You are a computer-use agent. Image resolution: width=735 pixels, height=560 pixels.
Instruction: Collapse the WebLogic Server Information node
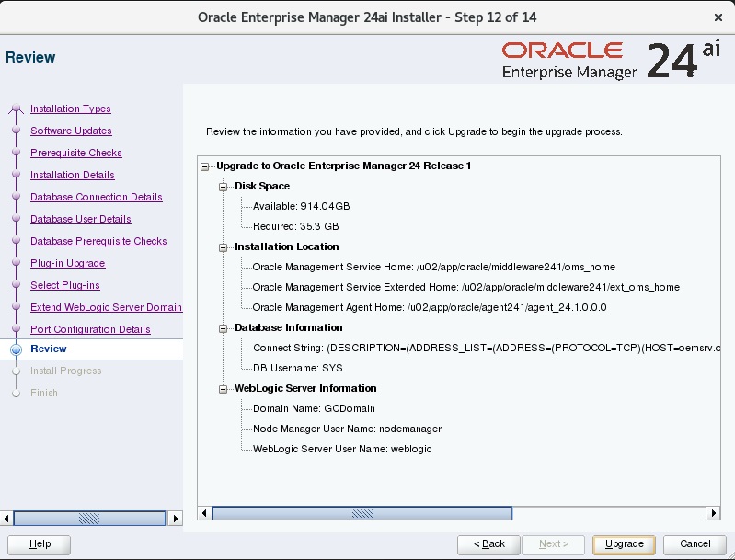(224, 389)
